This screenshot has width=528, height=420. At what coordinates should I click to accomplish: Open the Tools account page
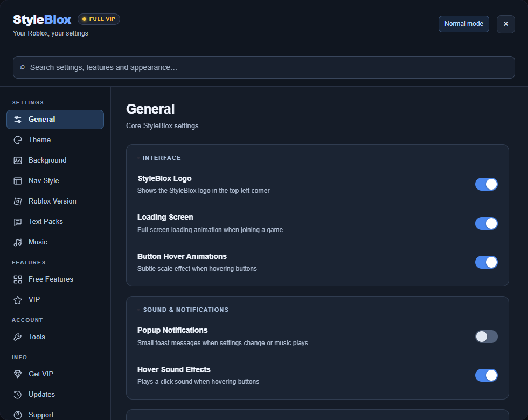pyautogui.click(x=55, y=337)
